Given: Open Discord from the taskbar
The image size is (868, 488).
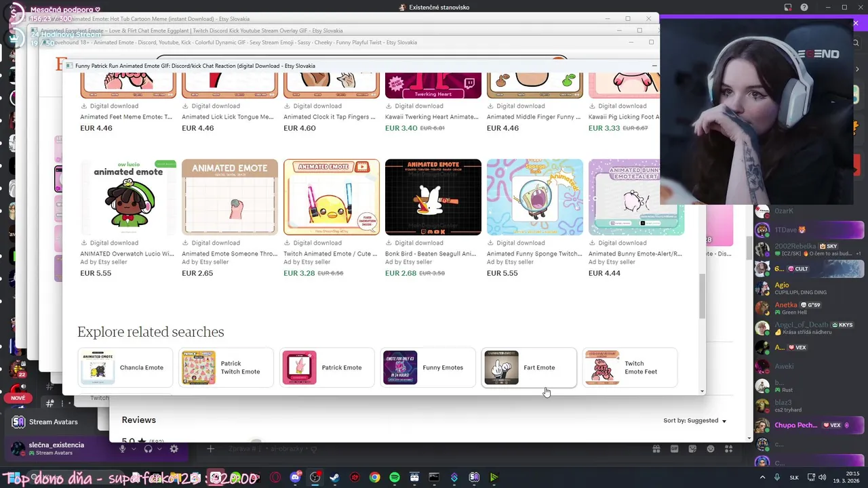Looking at the screenshot, I should [295, 477].
